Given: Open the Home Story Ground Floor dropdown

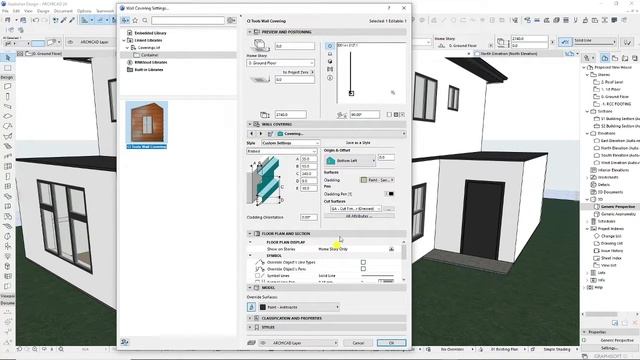Looking at the screenshot, I should [280, 63].
